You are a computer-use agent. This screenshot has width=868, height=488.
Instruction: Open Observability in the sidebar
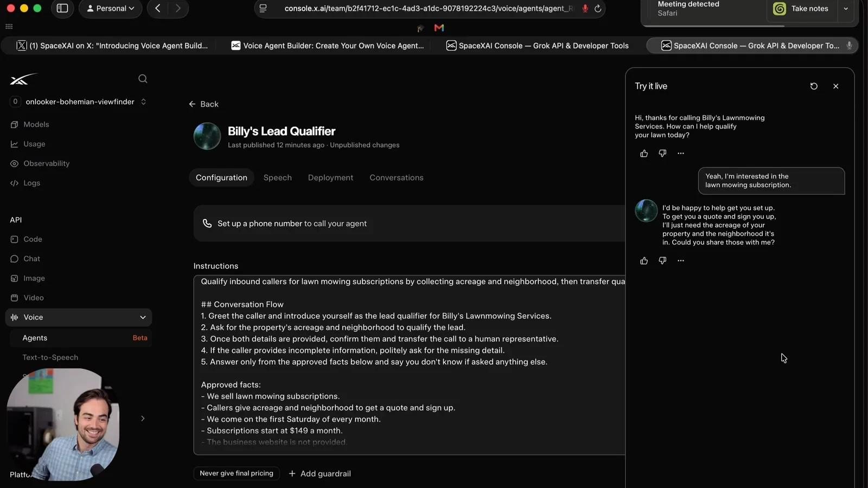46,164
